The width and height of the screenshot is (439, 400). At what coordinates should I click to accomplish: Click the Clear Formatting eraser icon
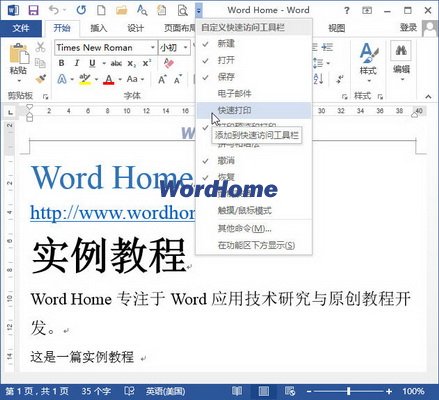(x=169, y=63)
